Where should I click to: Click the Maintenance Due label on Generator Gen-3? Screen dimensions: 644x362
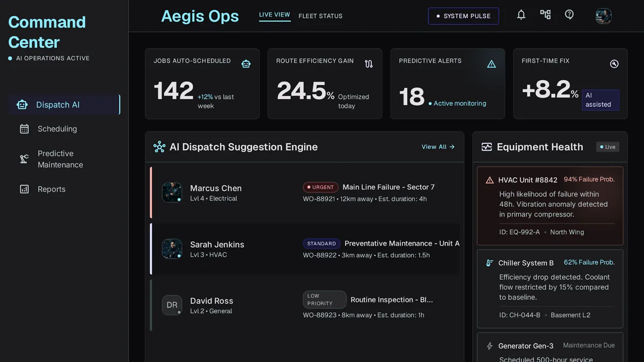(589, 345)
